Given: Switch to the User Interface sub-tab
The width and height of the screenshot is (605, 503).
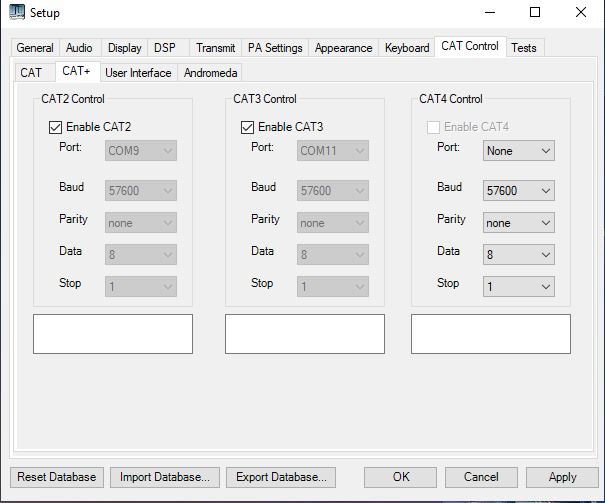Looking at the screenshot, I should (138, 73).
